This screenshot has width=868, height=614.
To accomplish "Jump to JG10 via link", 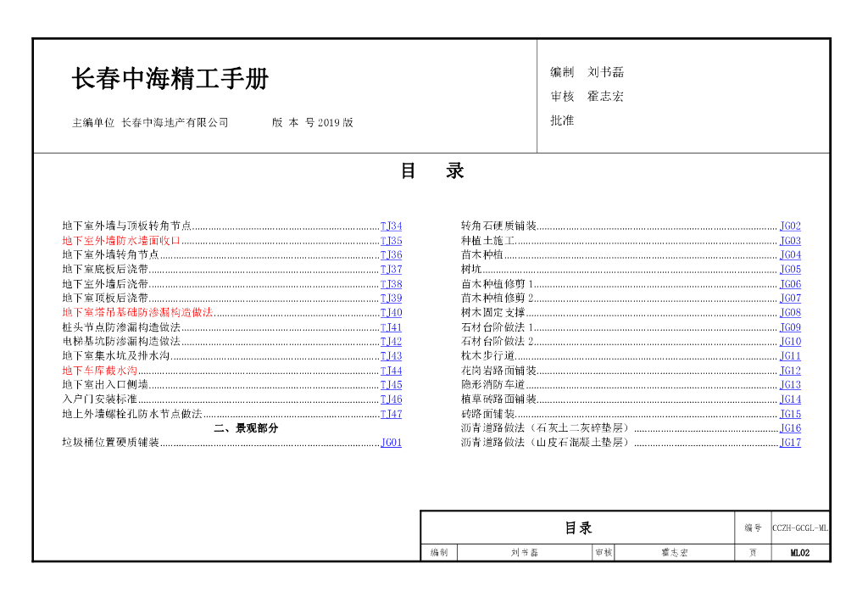I will (x=790, y=342).
